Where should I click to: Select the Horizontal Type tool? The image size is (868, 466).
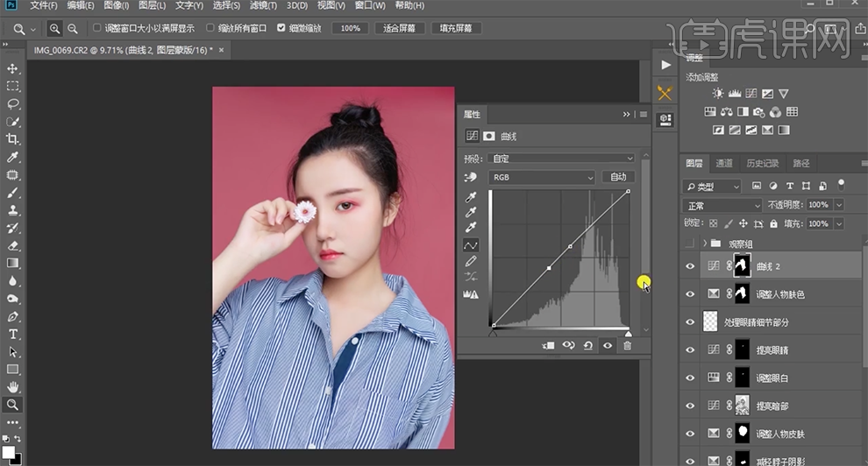pyautogui.click(x=13, y=335)
